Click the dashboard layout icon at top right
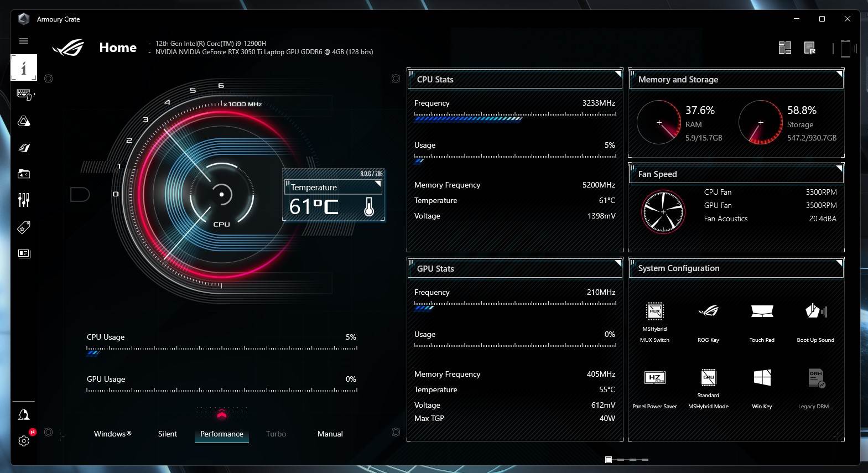The height and width of the screenshot is (473, 868). pos(784,48)
